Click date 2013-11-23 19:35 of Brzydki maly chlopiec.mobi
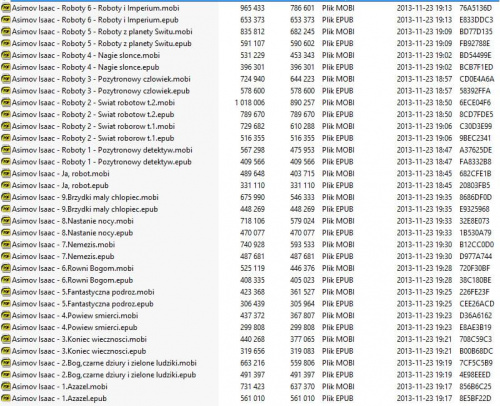The width and height of the screenshot is (500, 406). click(x=424, y=197)
